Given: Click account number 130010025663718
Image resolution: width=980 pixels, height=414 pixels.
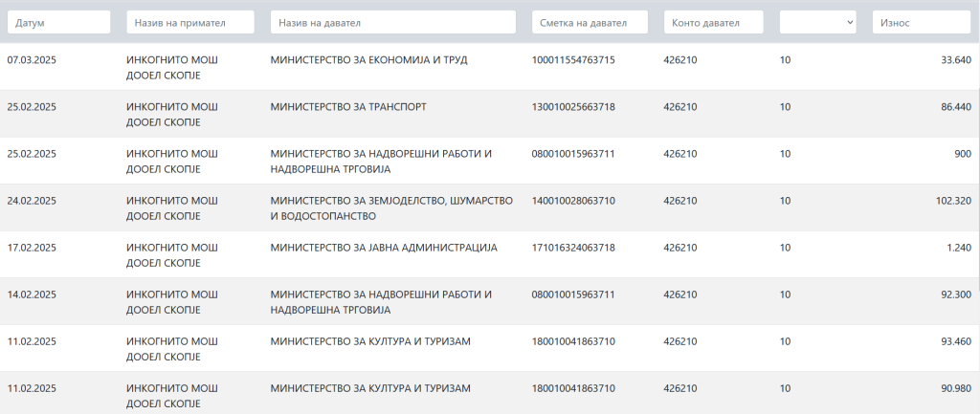Looking at the screenshot, I should tap(573, 107).
